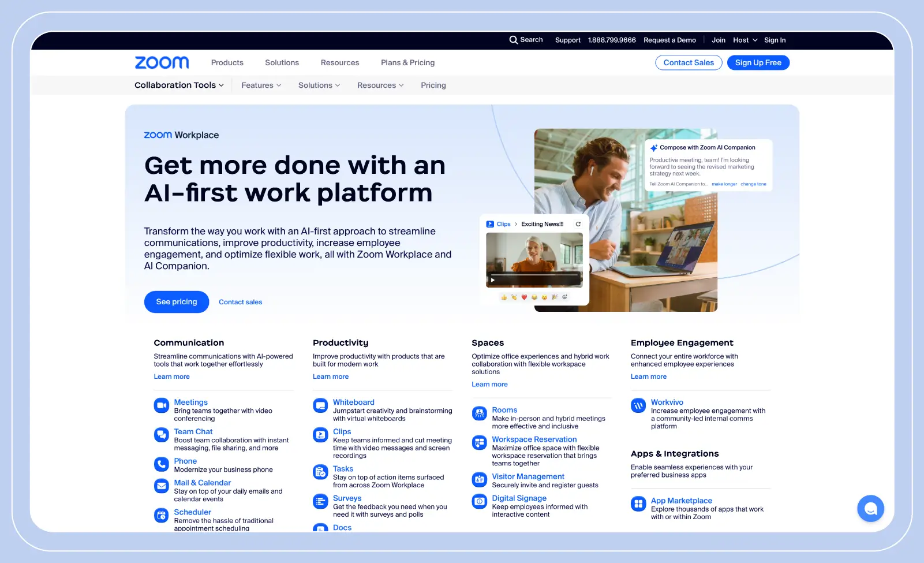This screenshot has height=563, width=924.
Task: Click the Team Chat icon
Action: pos(161,435)
